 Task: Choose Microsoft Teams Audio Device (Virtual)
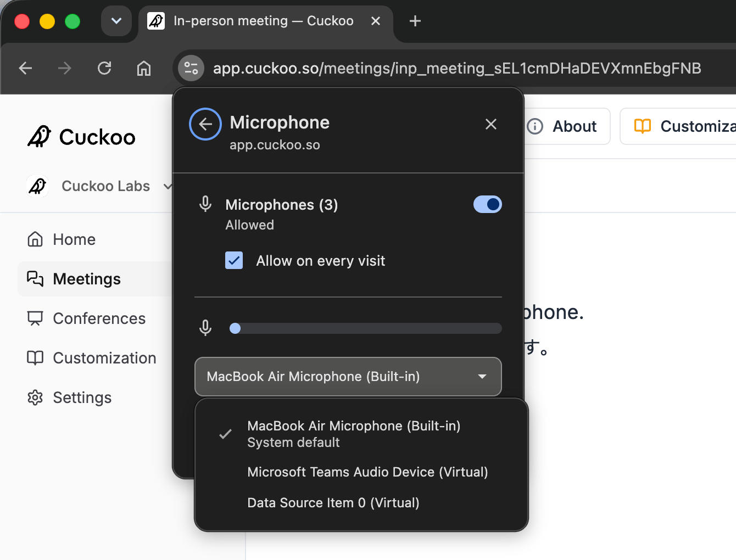click(361, 472)
